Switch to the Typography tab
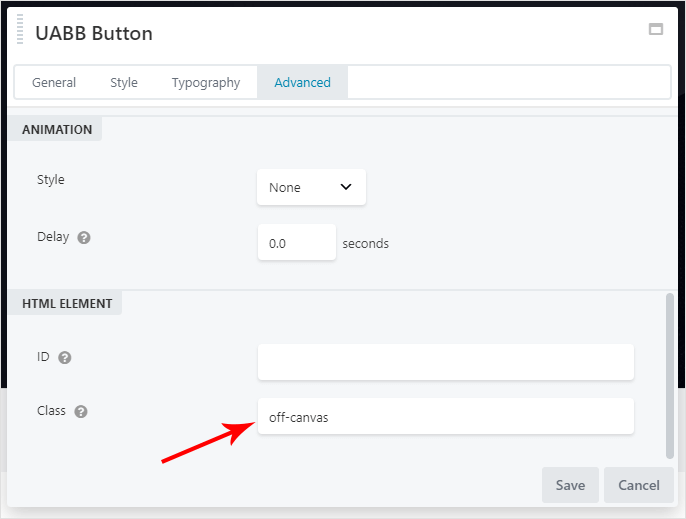 click(206, 82)
